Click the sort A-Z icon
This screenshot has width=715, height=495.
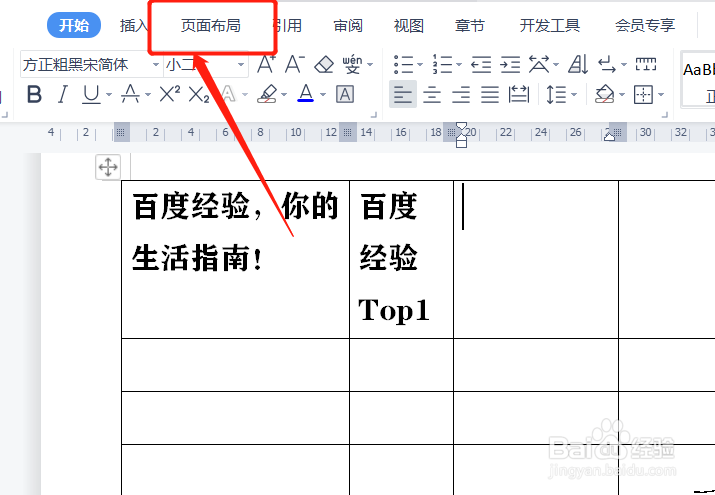click(x=578, y=64)
